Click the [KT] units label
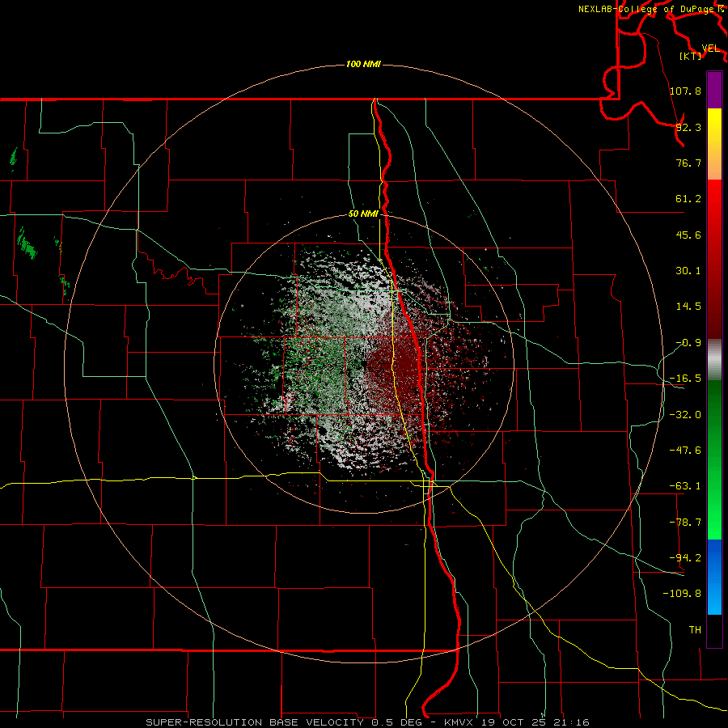 (x=691, y=56)
